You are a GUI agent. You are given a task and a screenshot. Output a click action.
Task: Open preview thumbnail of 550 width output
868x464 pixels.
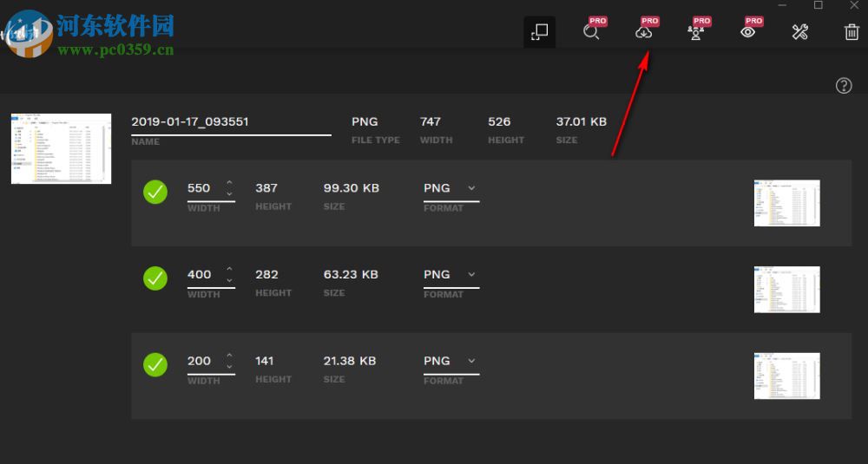point(786,203)
